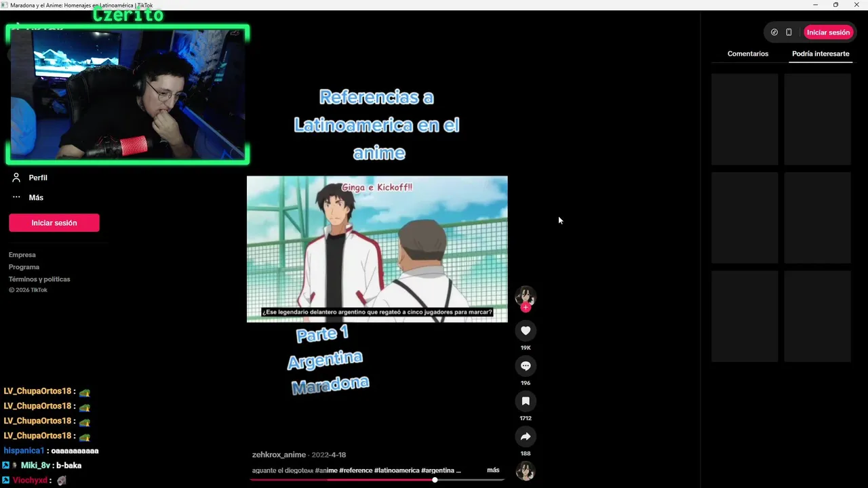Click hispanica1 chat message username
This screenshot has width=868, height=488.
[x=24, y=451]
